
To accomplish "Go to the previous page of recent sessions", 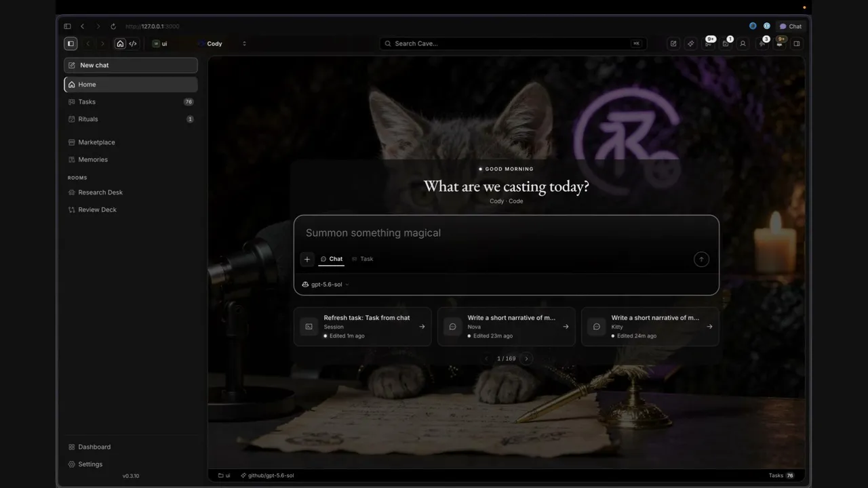I will pyautogui.click(x=486, y=359).
